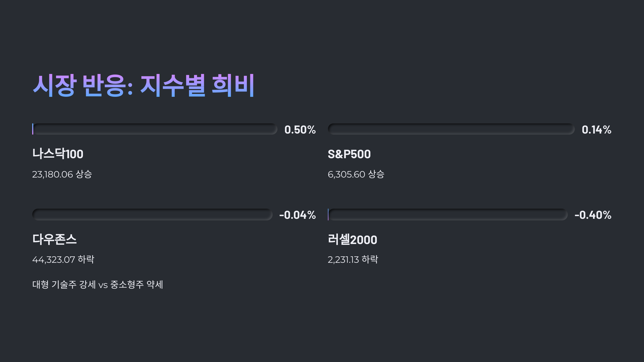Click the title 시장 반응: 지수별 희비
The width and height of the screenshot is (644, 362).
tap(144, 85)
